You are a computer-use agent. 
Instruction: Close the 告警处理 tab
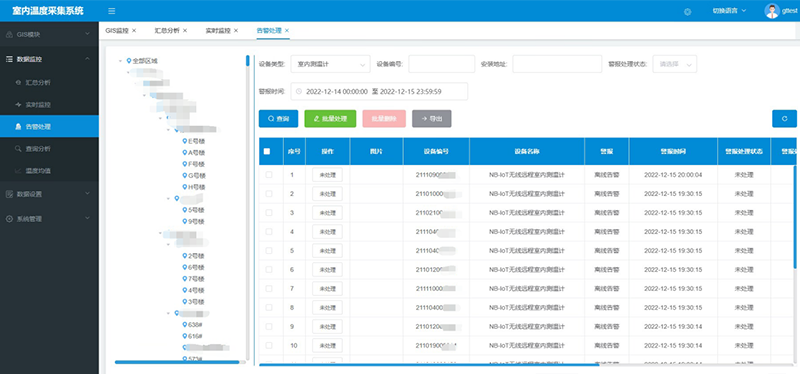(287, 31)
